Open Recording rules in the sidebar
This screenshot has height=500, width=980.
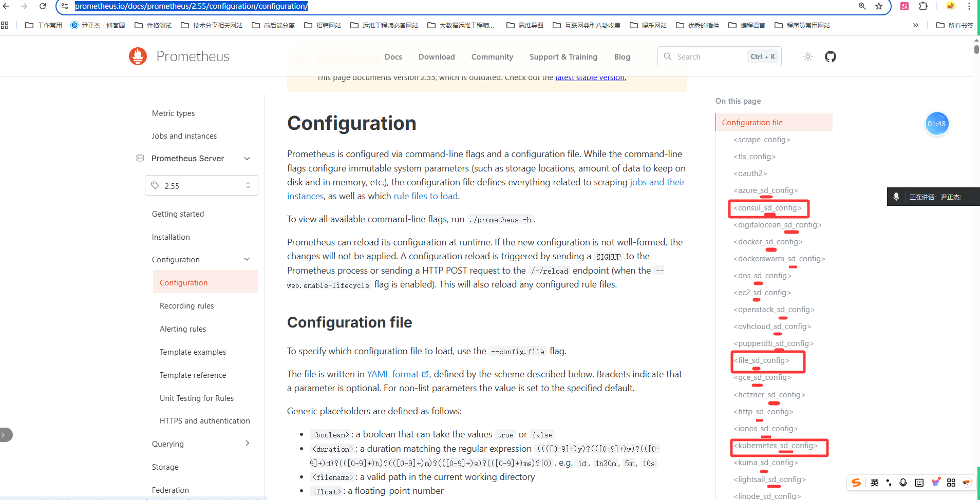(187, 305)
